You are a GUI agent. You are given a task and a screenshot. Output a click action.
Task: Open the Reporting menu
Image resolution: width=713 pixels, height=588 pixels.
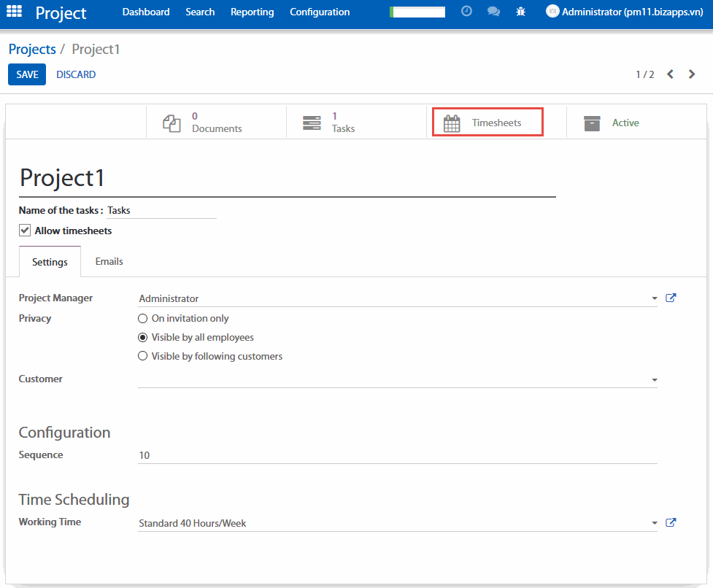(252, 12)
